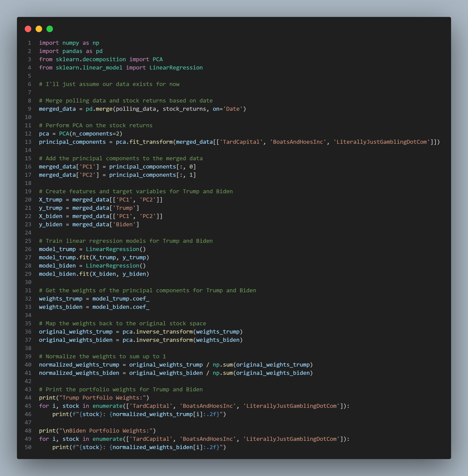Click 'inverse_transform' on line 37
This screenshot has height=476, width=468.
pos(164,340)
